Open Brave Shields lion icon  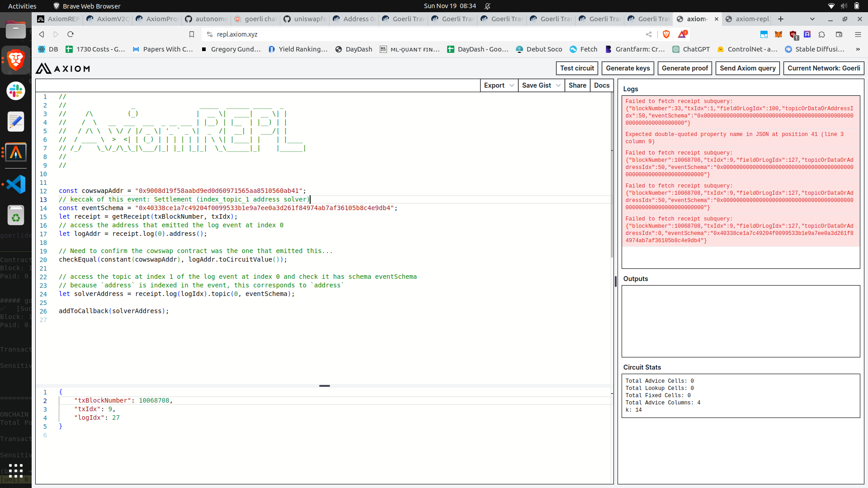[x=666, y=34]
